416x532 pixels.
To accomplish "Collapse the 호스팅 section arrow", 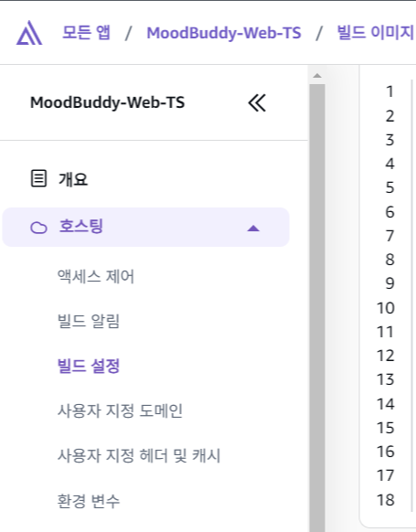I will point(253,228).
